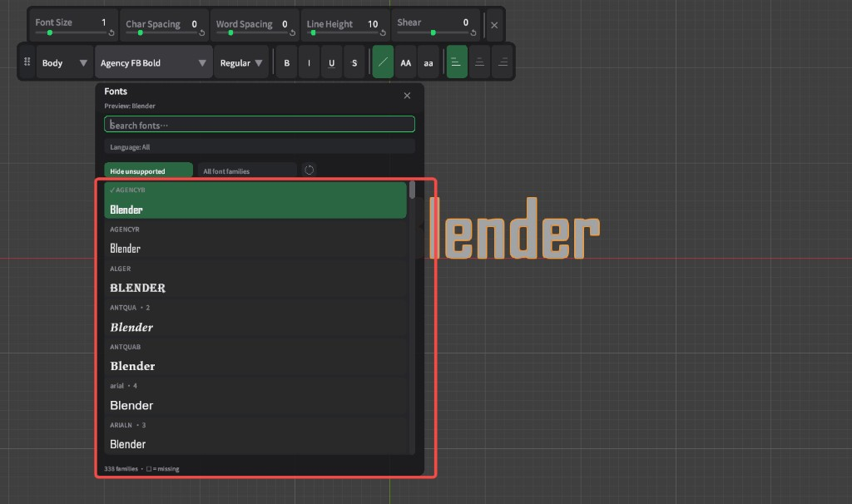Close the Fonts panel
Image resolution: width=852 pixels, height=504 pixels.
[x=407, y=96]
